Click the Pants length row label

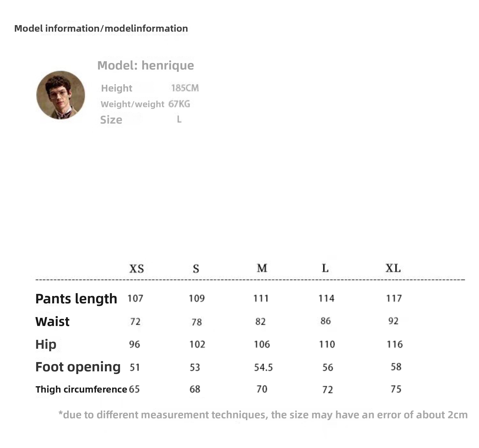[x=76, y=299]
